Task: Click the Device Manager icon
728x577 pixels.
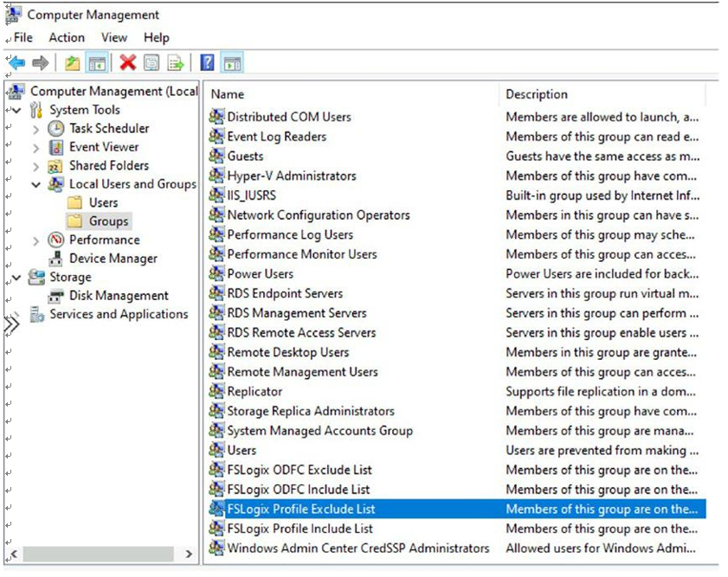Action: pyautogui.click(x=55, y=259)
